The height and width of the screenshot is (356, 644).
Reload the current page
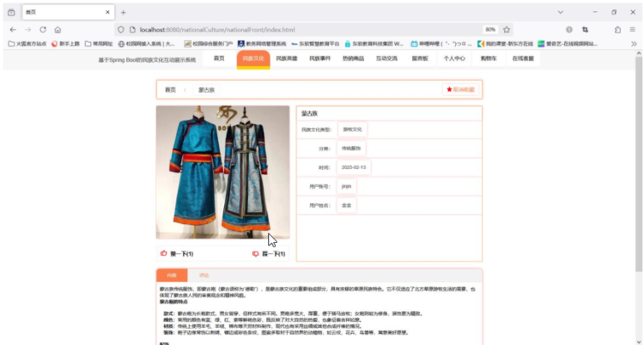point(43,29)
